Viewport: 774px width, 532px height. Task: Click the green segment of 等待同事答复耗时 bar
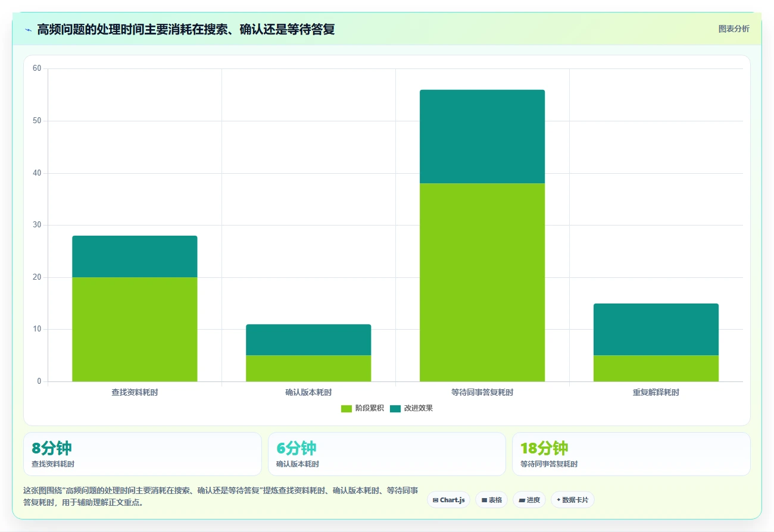point(482,282)
